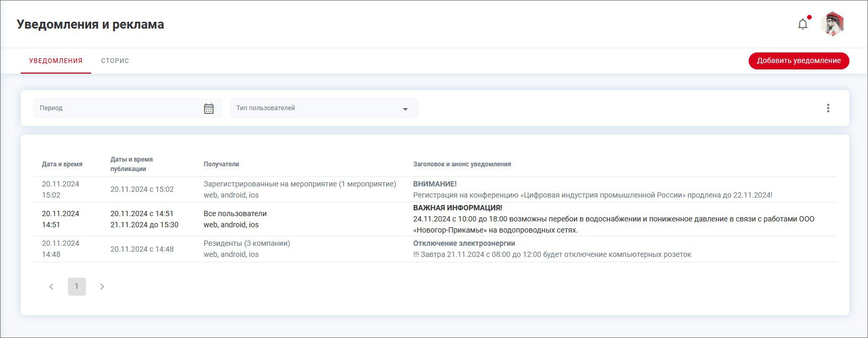868x338 pixels.
Task: Click the user avatar picture
Action: 832,24
